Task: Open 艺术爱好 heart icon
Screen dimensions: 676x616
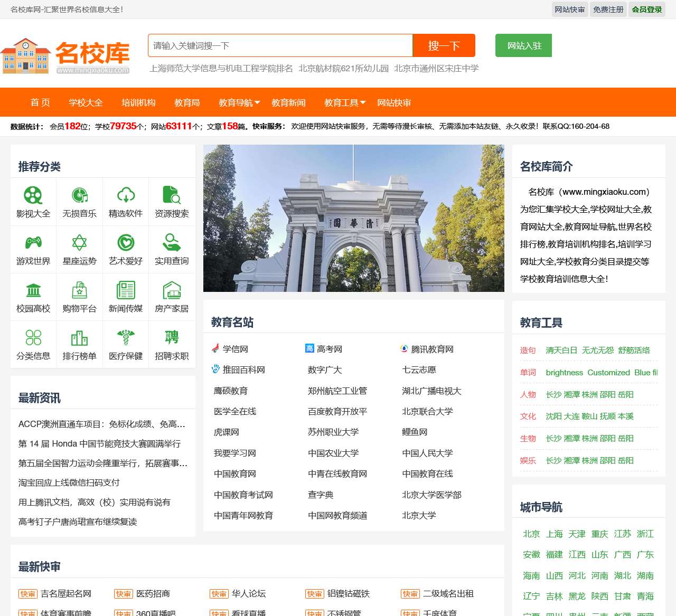Action: point(126,243)
